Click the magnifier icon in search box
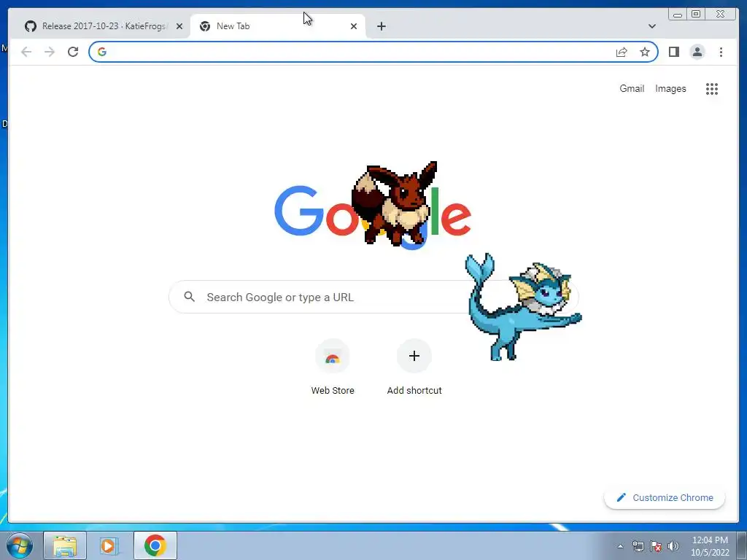The image size is (747, 560). click(x=189, y=297)
